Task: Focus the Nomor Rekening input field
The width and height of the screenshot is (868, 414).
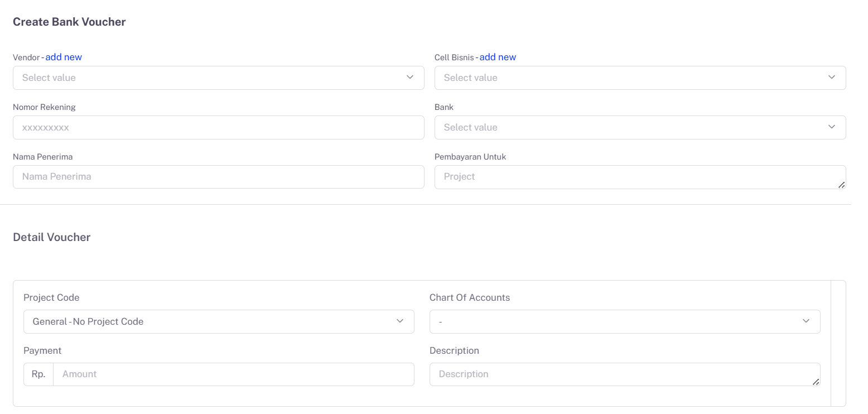Action: point(219,127)
